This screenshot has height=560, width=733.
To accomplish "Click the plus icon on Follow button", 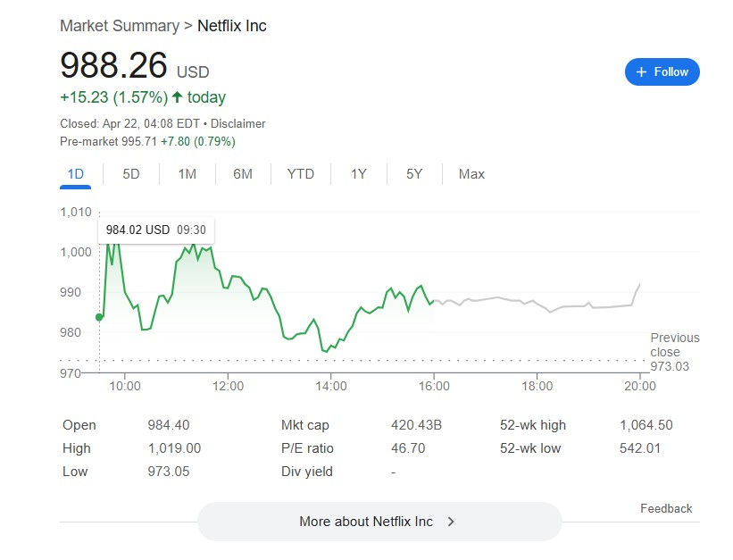I will coord(641,72).
